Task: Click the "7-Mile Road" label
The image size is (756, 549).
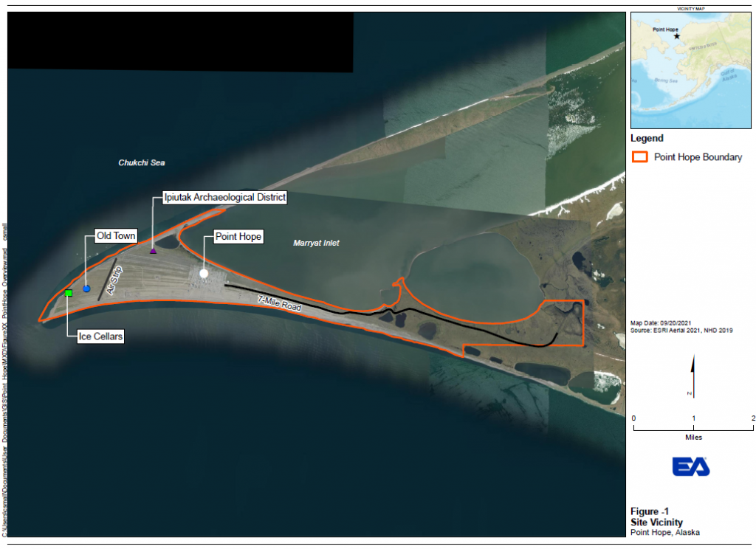Action: click(x=280, y=303)
